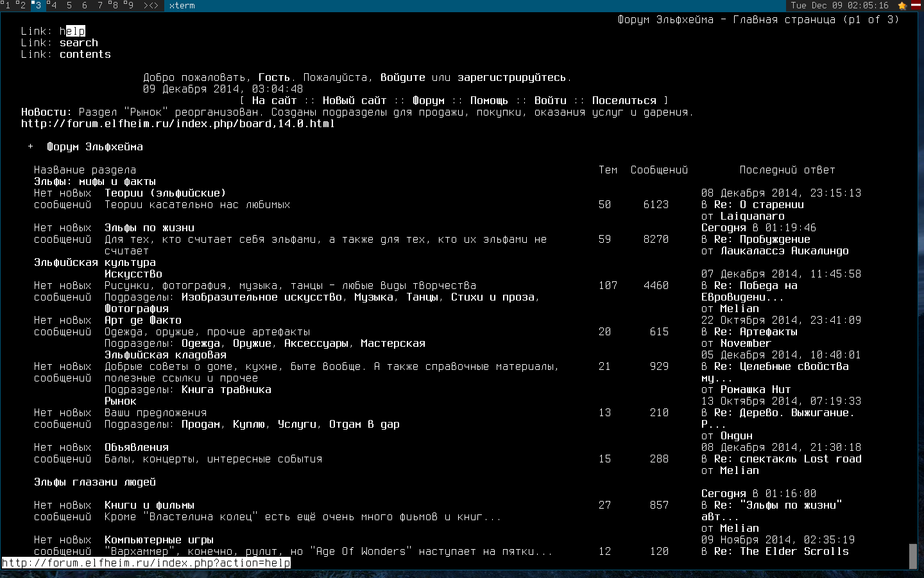Open the 'Мастерская' sub-board

[393, 343]
